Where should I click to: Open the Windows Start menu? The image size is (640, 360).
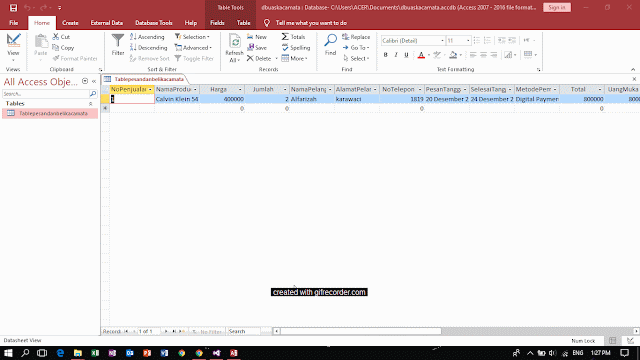coord(8,353)
